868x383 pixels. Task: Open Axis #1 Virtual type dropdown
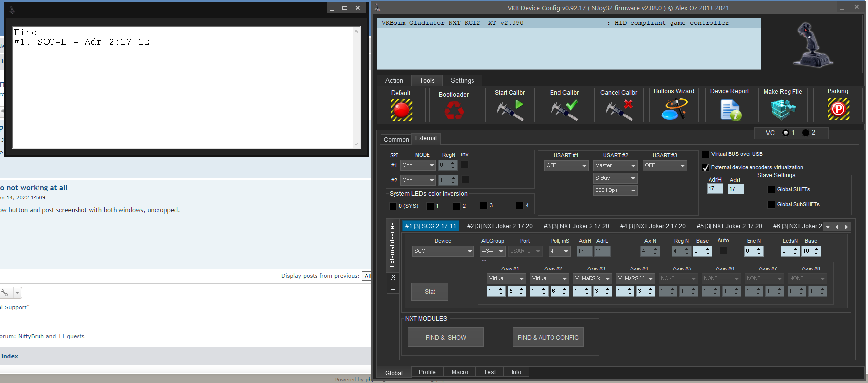coord(506,279)
